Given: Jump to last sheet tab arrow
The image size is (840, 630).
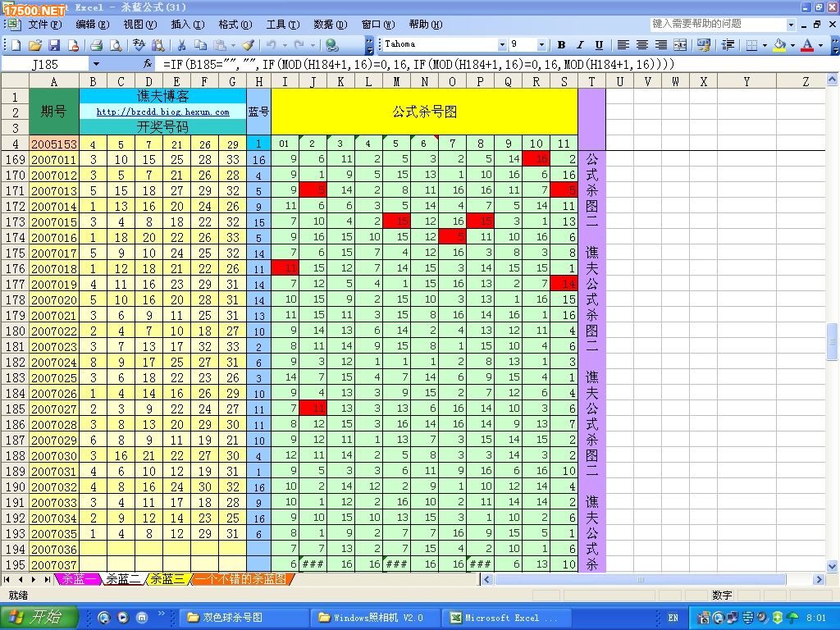Looking at the screenshot, I should pos(47,579).
